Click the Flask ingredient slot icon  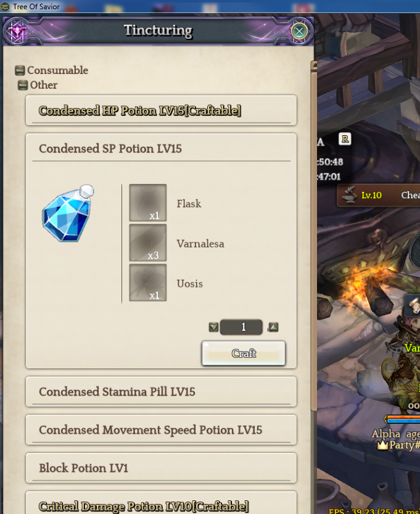point(148,202)
